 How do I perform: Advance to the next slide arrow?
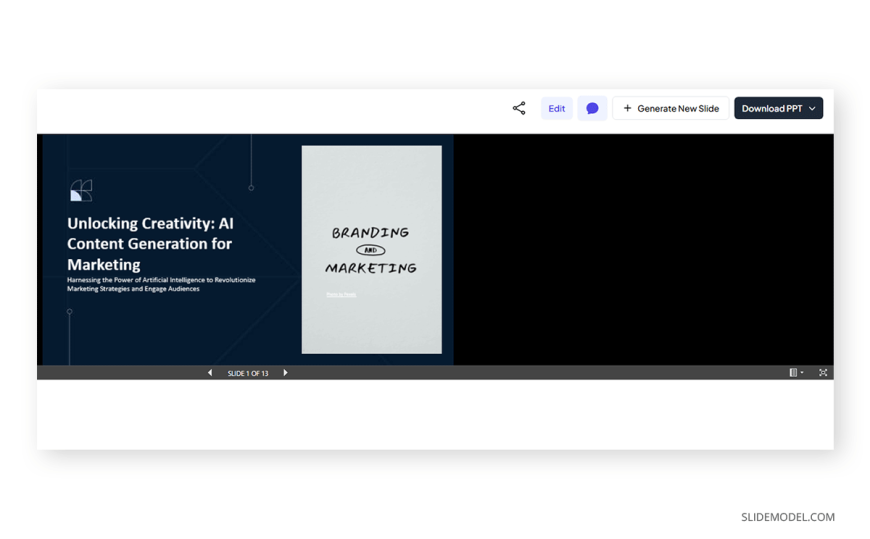point(285,373)
